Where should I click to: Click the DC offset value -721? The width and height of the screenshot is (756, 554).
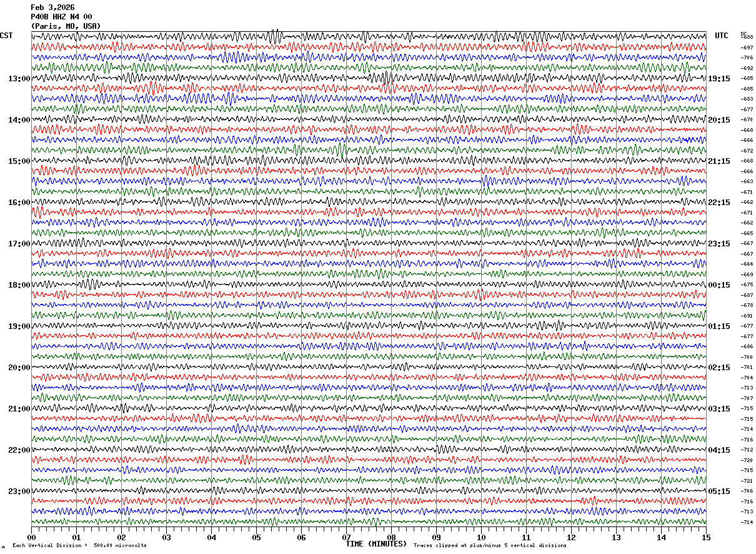[x=747, y=481]
